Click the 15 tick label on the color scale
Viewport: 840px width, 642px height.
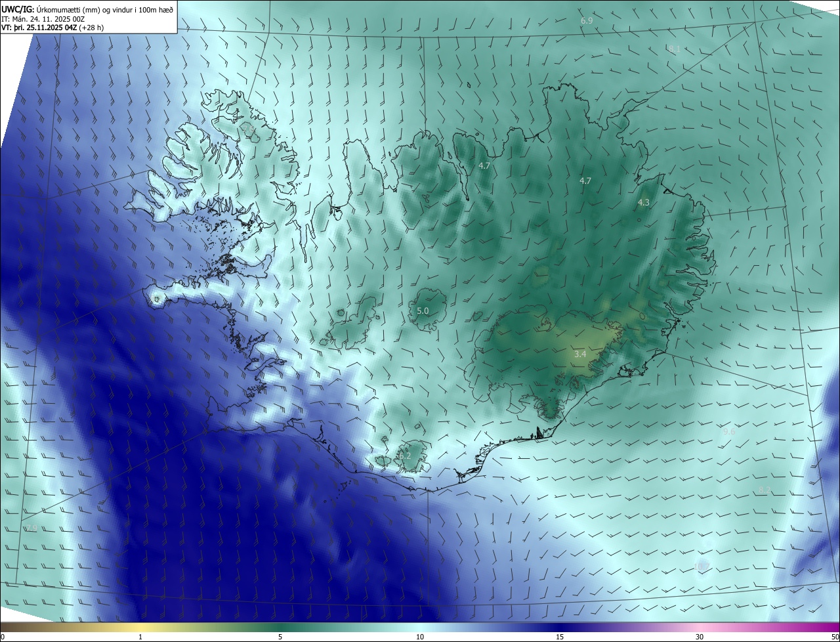tap(560, 637)
